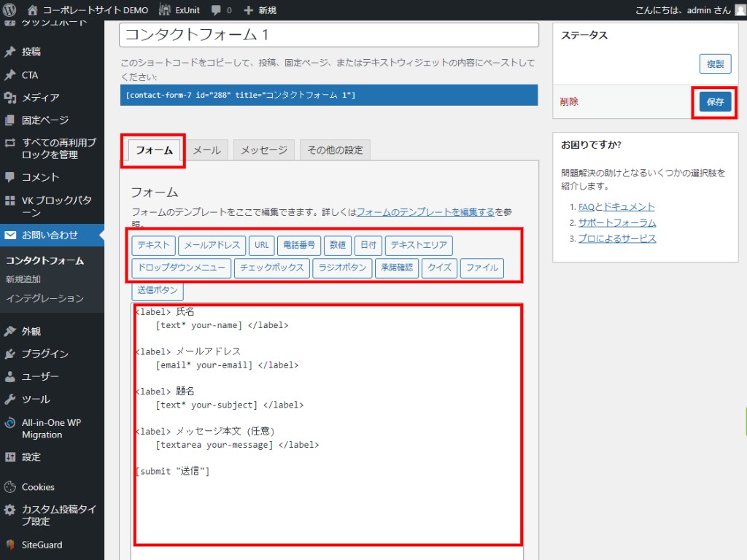The height and width of the screenshot is (560, 747).
Task: Open the 設定 settings menu
Action: (x=31, y=457)
